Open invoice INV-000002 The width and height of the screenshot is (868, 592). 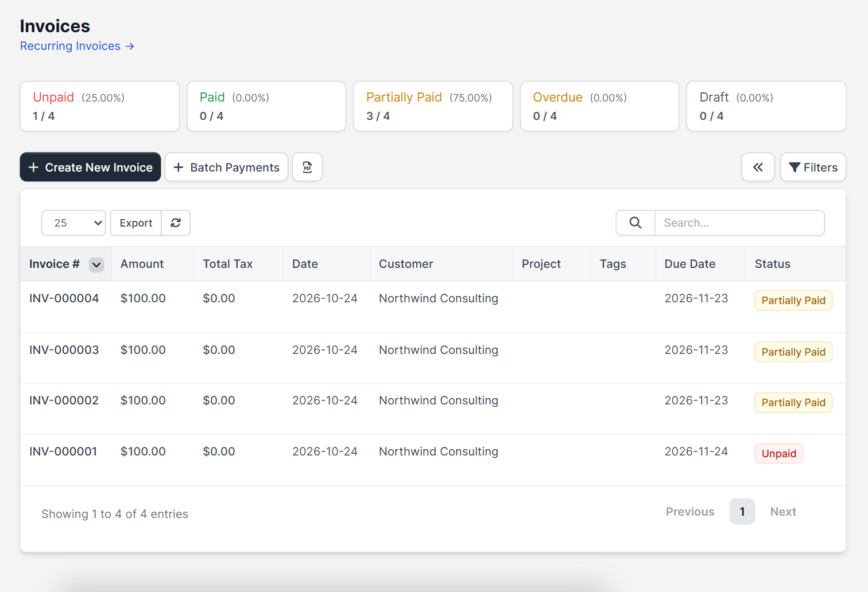click(x=64, y=400)
